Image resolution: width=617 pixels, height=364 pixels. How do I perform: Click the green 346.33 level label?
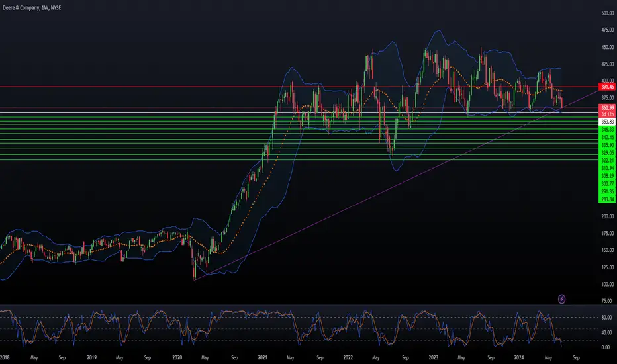pyautogui.click(x=607, y=130)
